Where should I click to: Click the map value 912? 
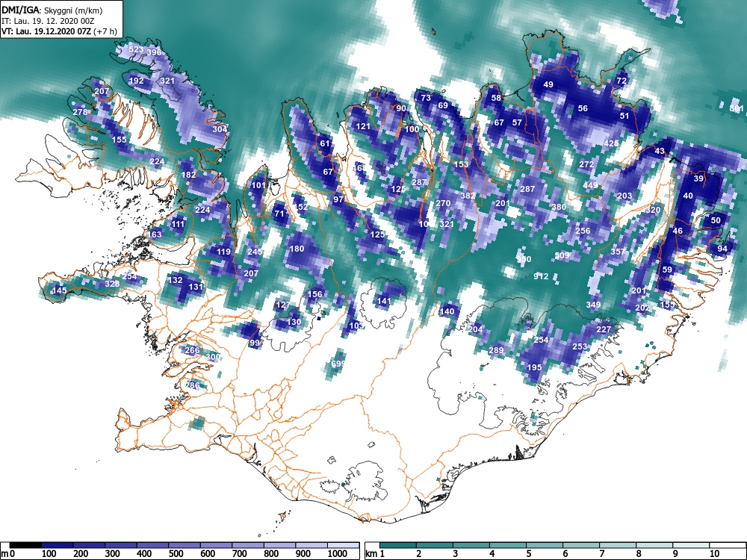(541, 276)
